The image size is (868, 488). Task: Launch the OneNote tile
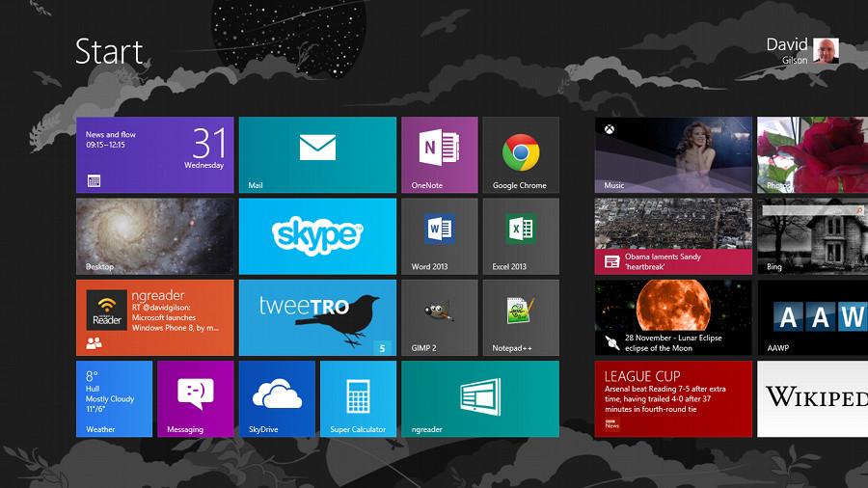tap(440, 155)
